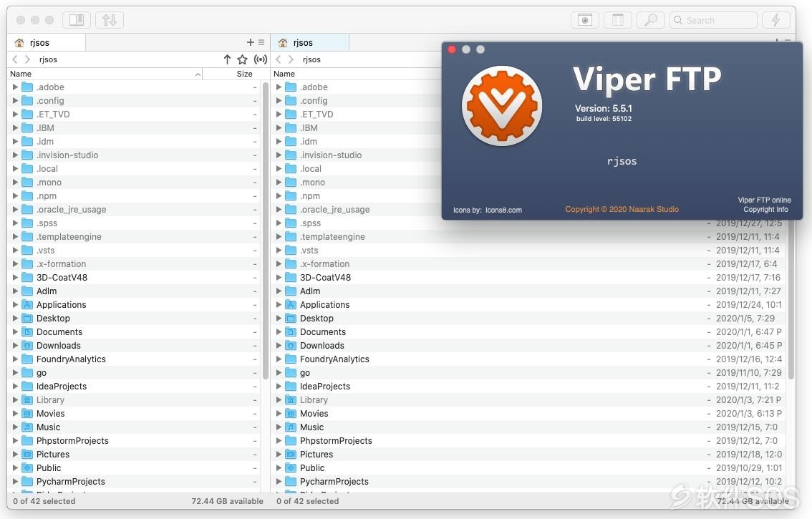Click the magnifier find toolbar icon
Screen dimensions: 812x519
[x=650, y=20]
